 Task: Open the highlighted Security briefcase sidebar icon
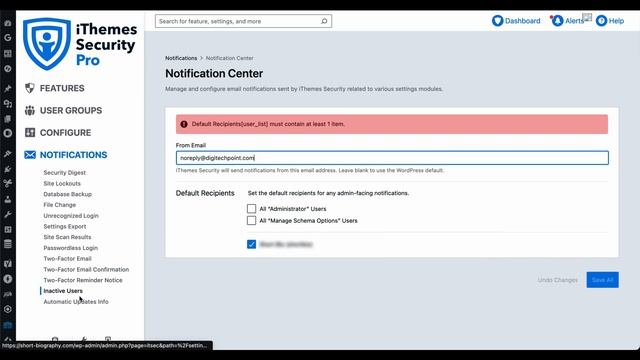(x=8, y=325)
